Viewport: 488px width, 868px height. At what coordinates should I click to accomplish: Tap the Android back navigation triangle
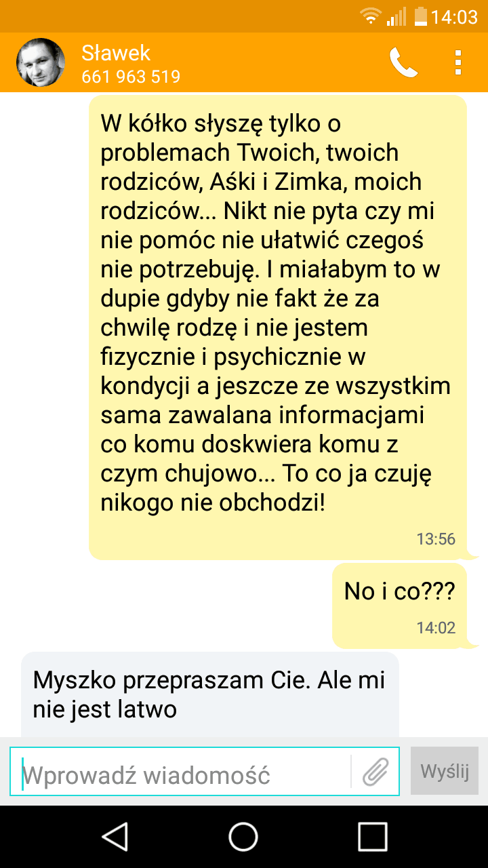click(x=115, y=836)
